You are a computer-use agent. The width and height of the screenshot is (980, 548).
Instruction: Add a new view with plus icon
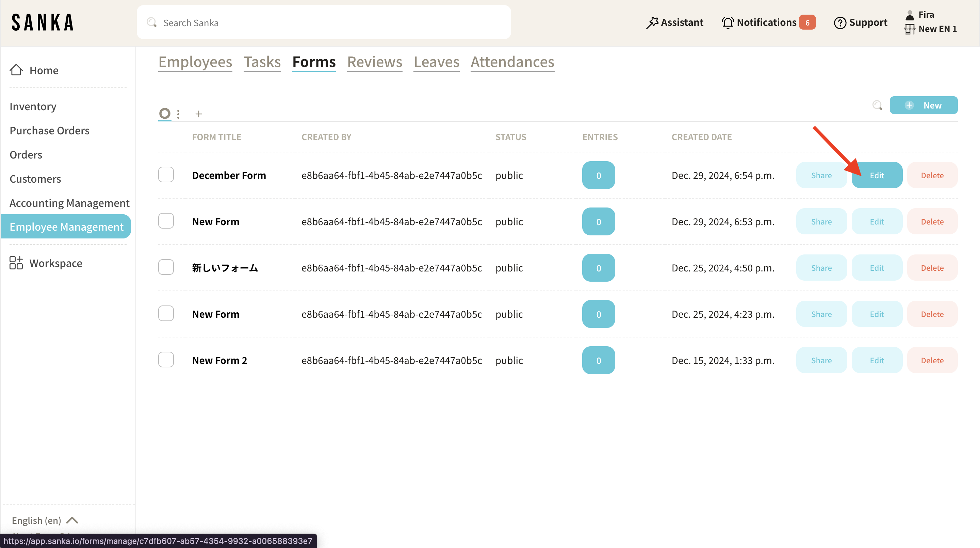click(x=199, y=114)
